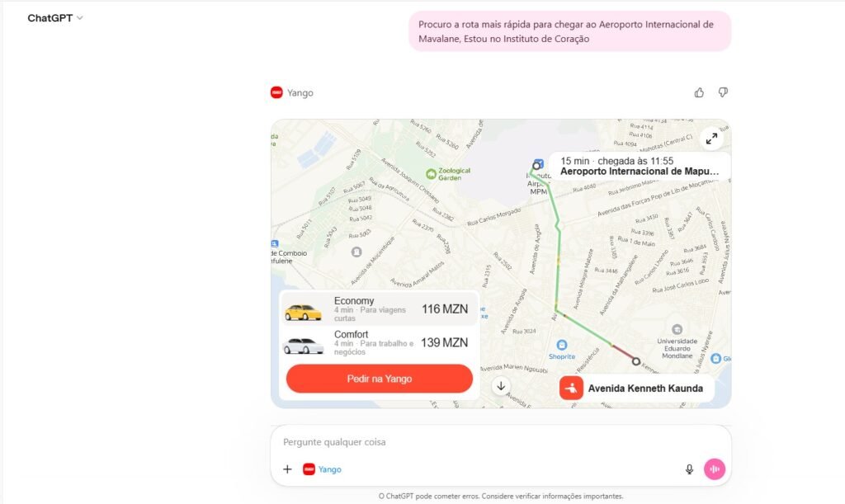Click the Universidade Eduardo Mondlane map marker
This screenshot has height=504, width=845.
(x=677, y=329)
